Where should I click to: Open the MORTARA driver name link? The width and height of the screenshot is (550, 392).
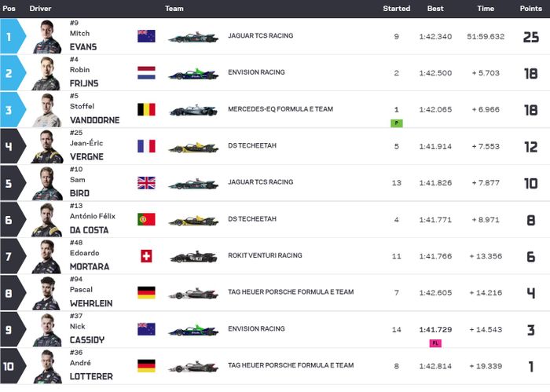(x=90, y=266)
